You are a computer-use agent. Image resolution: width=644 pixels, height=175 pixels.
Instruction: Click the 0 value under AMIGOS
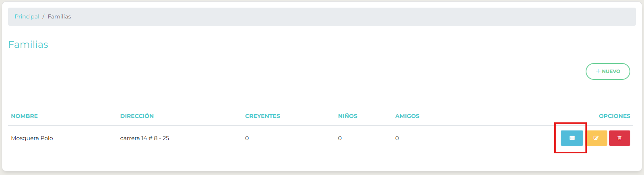(397, 138)
